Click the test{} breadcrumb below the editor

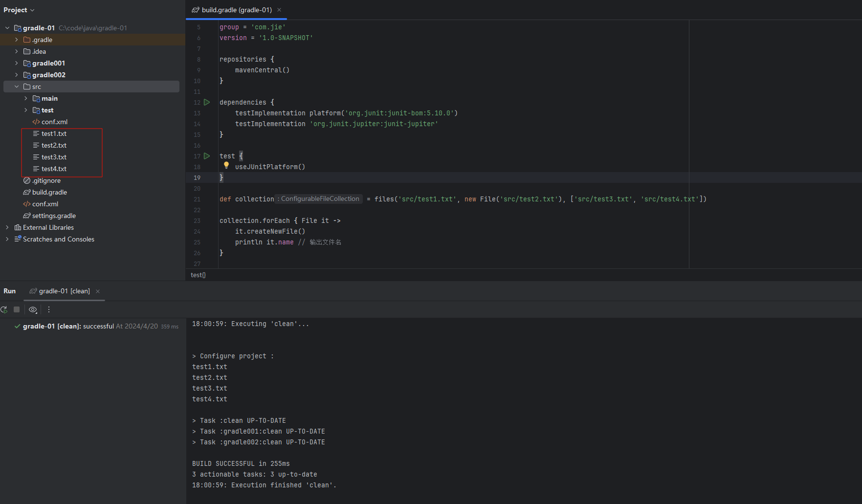coord(198,275)
